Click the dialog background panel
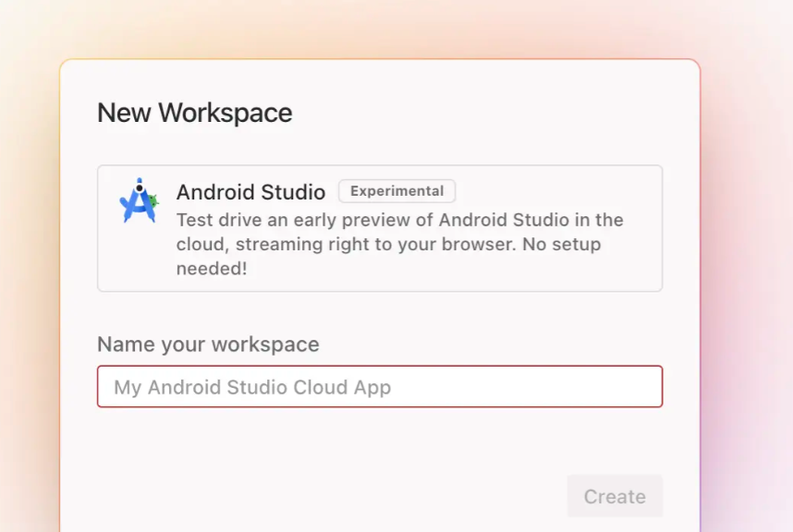 [379, 443]
